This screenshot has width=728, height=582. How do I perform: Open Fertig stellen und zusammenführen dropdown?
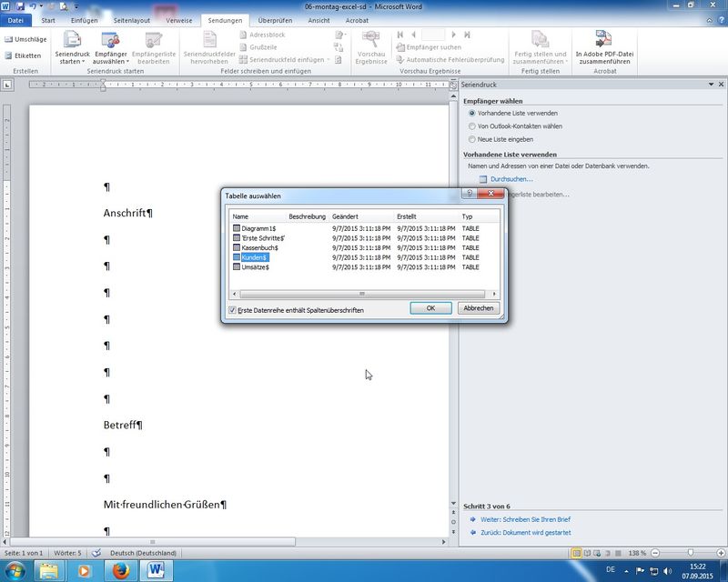566,61
